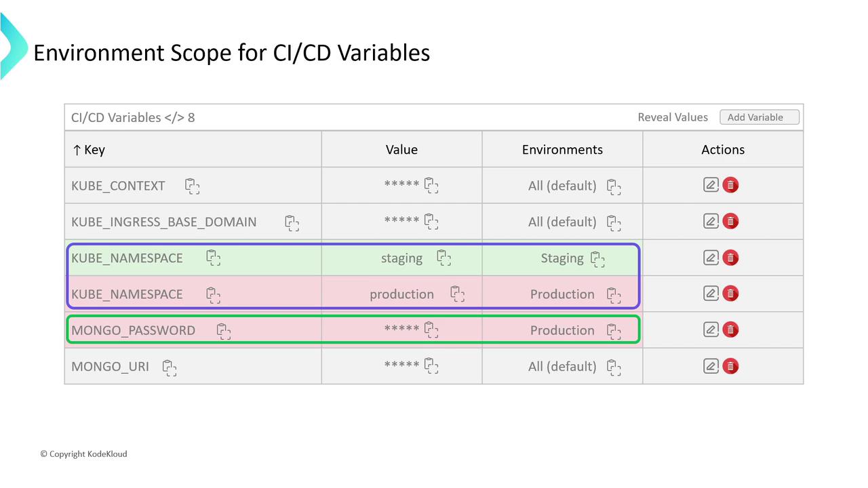Image resolution: width=868 pixels, height=488 pixels.
Task: Delete the MONGO_URI variable
Action: [730, 366]
